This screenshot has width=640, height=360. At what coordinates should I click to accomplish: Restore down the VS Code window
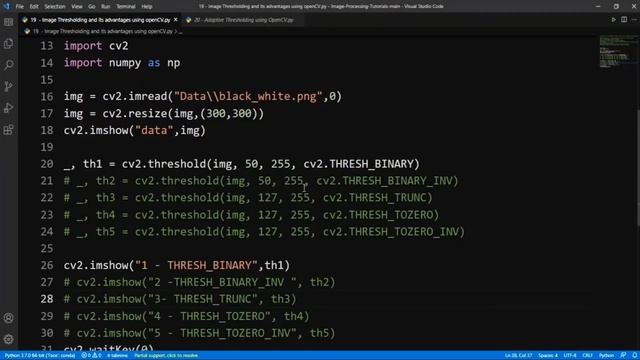coord(616,6)
